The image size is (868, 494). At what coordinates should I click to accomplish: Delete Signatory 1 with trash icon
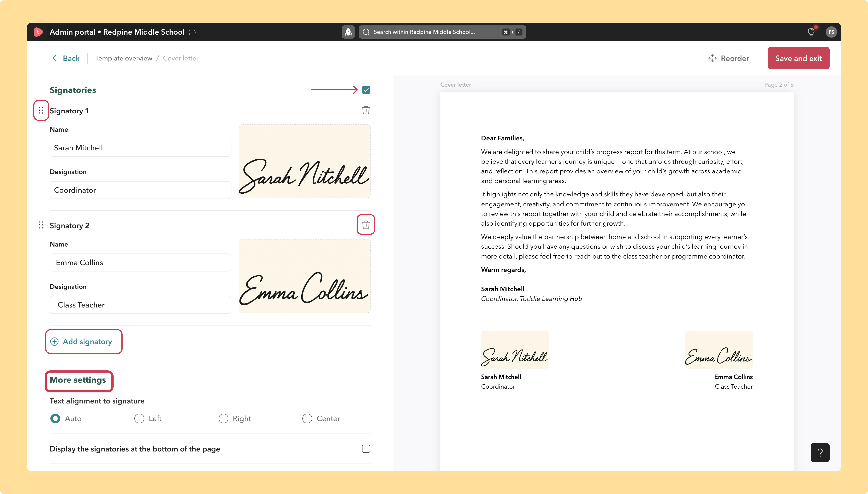[x=366, y=110]
